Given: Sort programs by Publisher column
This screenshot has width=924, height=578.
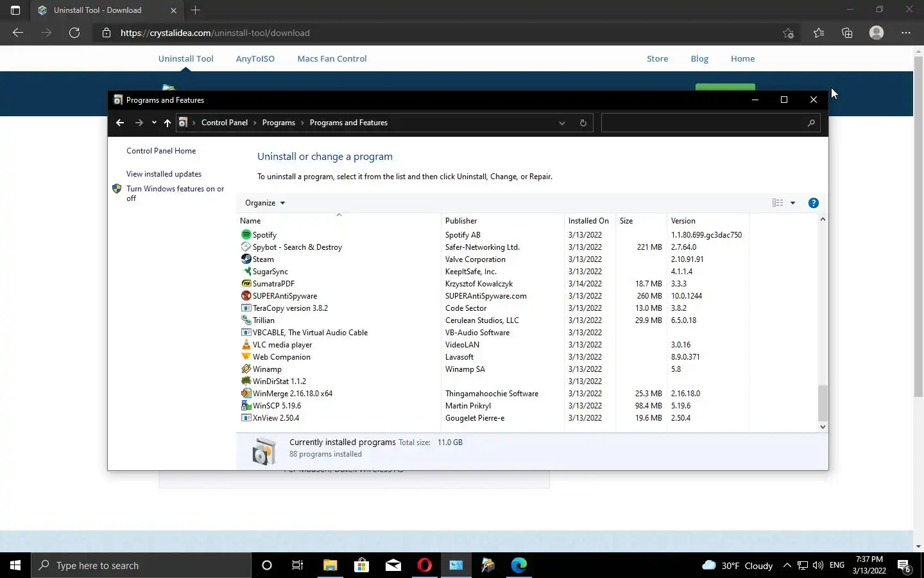Looking at the screenshot, I should click(502, 220).
